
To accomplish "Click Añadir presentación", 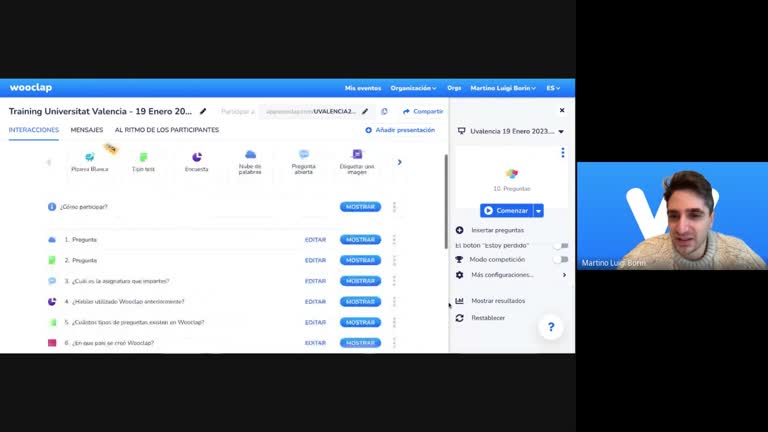I will [400, 130].
